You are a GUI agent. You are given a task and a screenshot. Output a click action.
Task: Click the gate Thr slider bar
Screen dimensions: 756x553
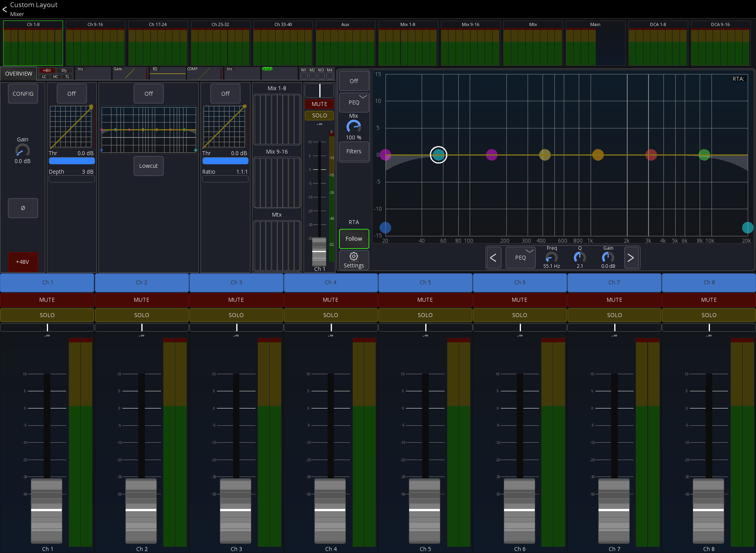[72, 161]
